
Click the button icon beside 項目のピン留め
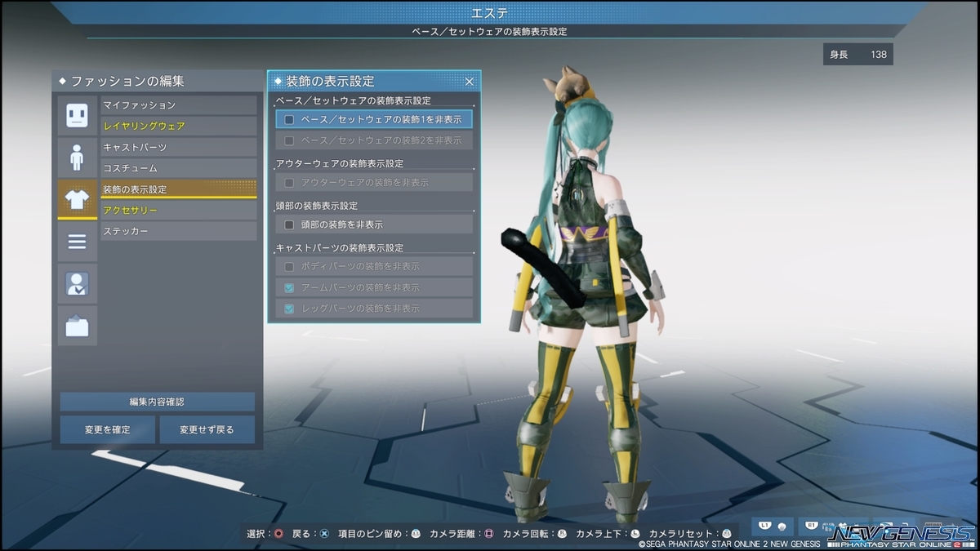pos(415,534)
